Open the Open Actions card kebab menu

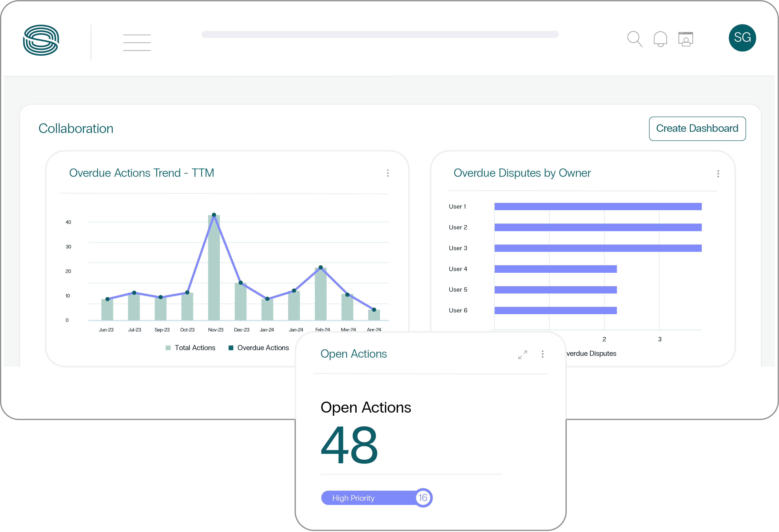(x=543, y=354)
